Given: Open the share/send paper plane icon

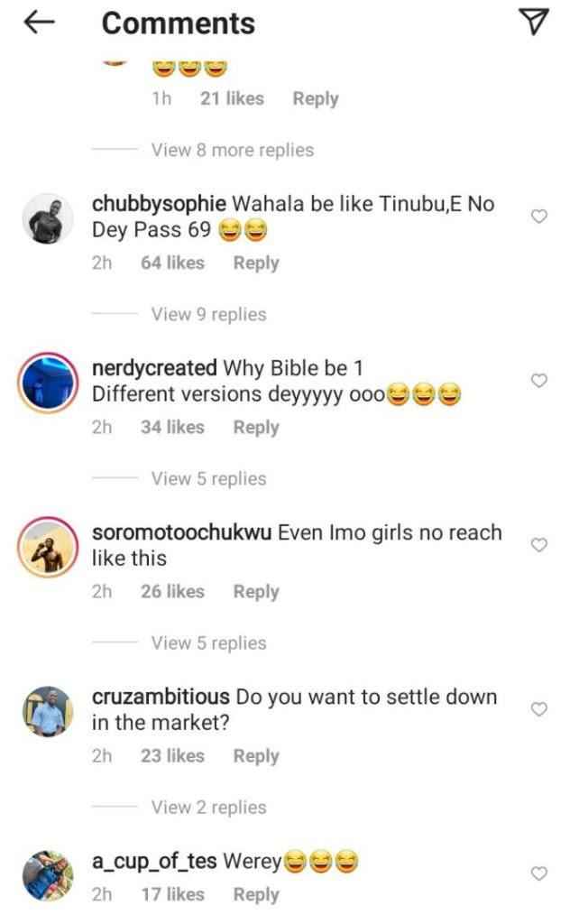Looking at the screenshot, I should click(534, 22).
